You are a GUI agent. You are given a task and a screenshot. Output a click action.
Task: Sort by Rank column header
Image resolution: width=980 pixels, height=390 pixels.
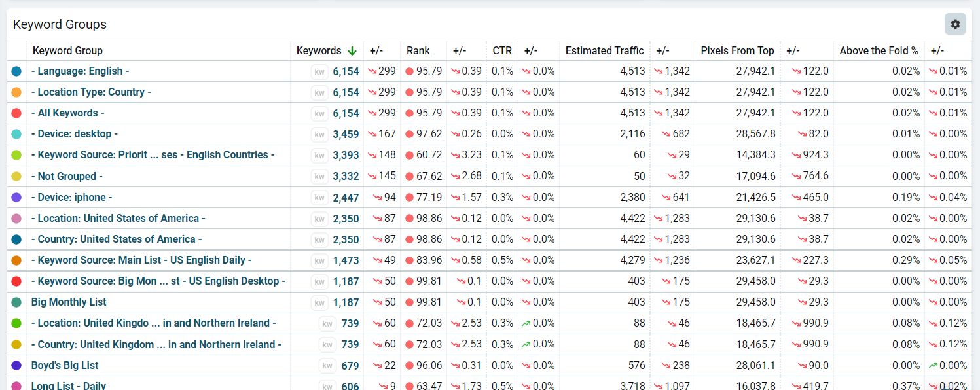(x=418, y=50)
